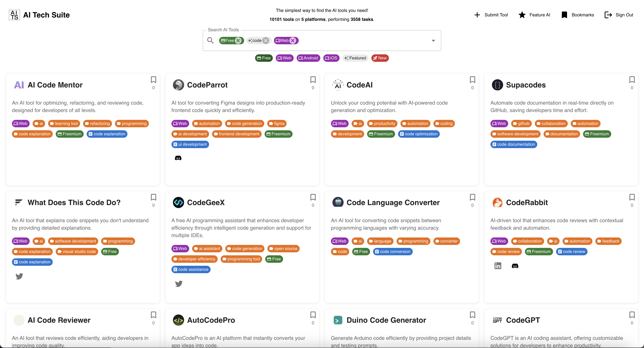Remove the Web filter chip from search
644x348 pixels.
pos(293,40)
